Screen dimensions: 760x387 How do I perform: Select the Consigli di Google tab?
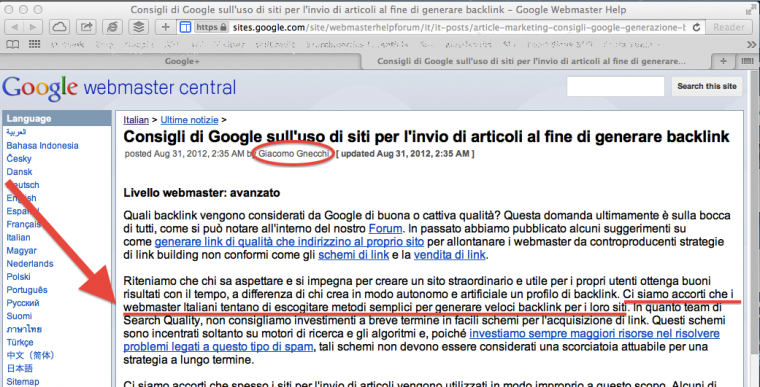531,61
